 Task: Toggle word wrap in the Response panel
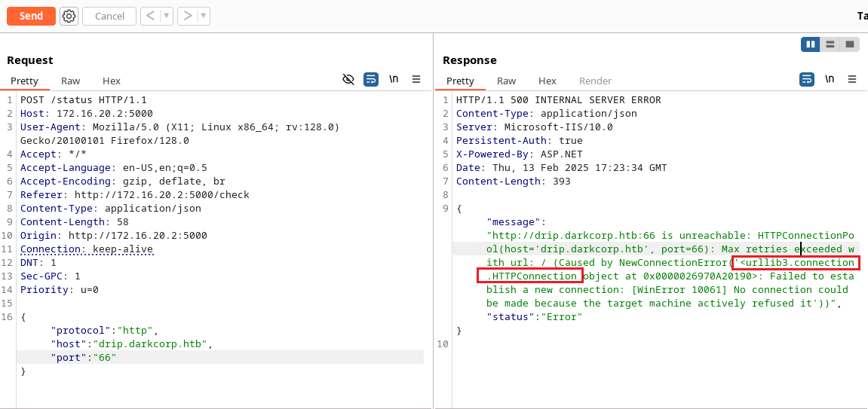(806, 79)
